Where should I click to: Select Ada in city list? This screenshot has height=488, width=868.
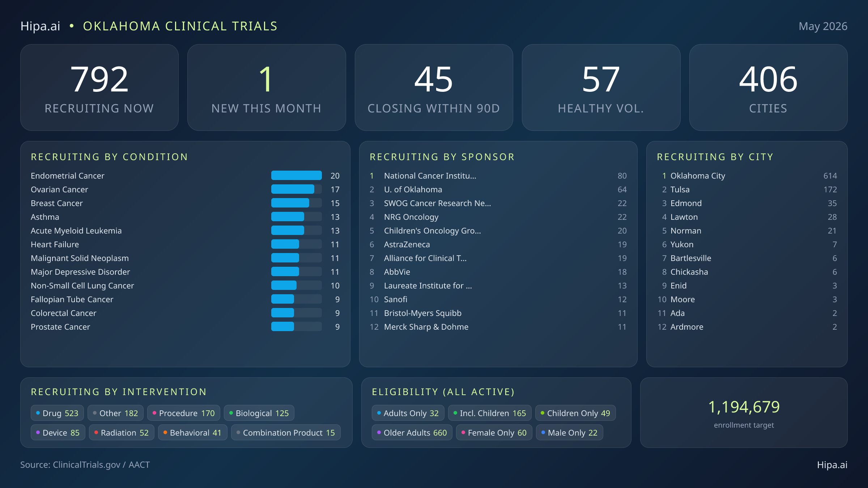(747, 313)
